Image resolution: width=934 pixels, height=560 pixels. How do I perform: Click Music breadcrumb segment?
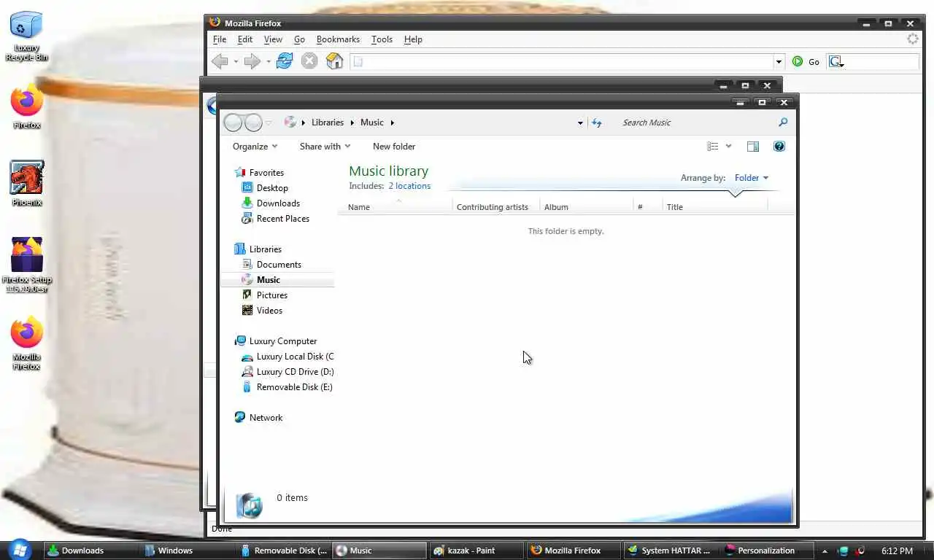[372, 122]
